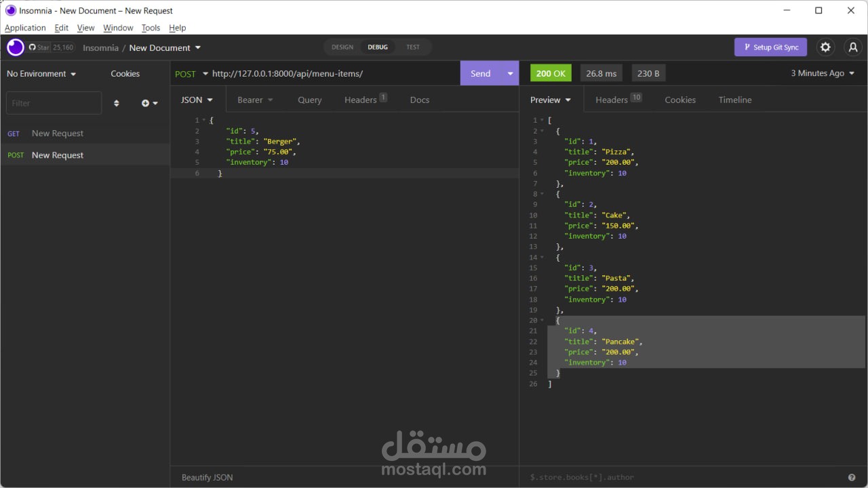The image size is (868, 488).
Task: Switch to Query tab
Action: pyautogui.click(x=310, y=100)
